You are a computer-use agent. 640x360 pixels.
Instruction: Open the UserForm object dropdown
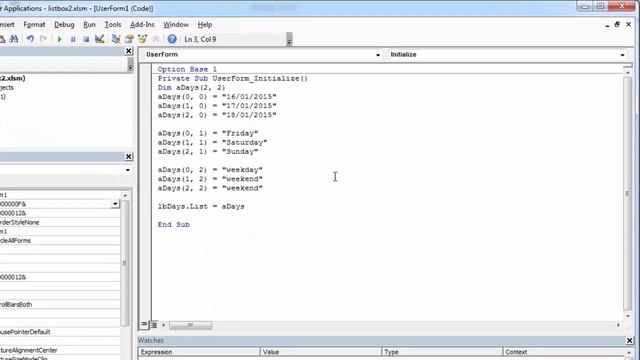click(378, 55)
